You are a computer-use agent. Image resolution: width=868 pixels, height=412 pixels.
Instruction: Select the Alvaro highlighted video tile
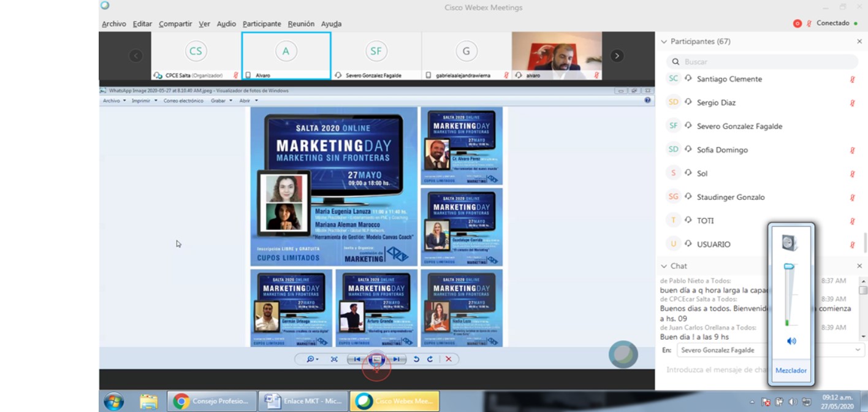coord(286,56)
